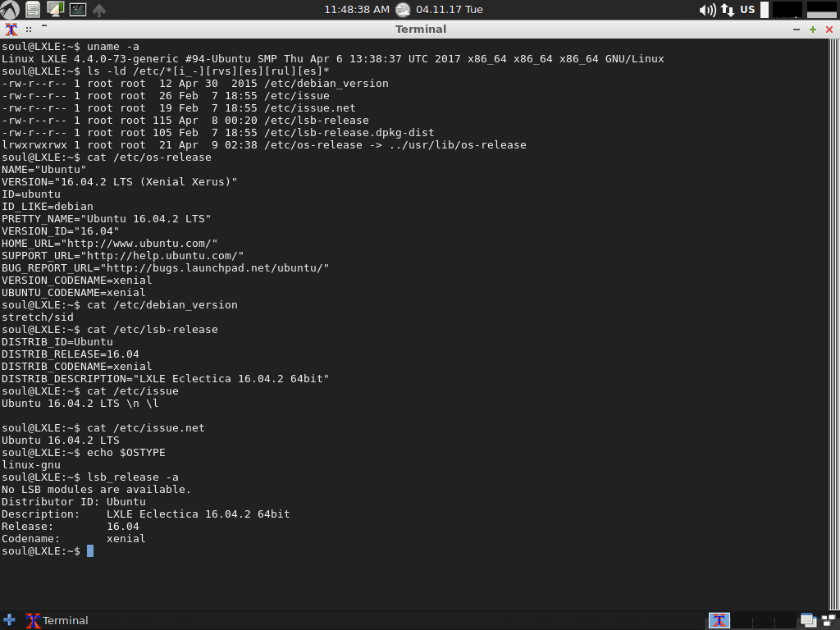Viewport: 840px width, 630px height.
Task: Click the show-windows icon in bottom panel
Action: tap(808, 620)
